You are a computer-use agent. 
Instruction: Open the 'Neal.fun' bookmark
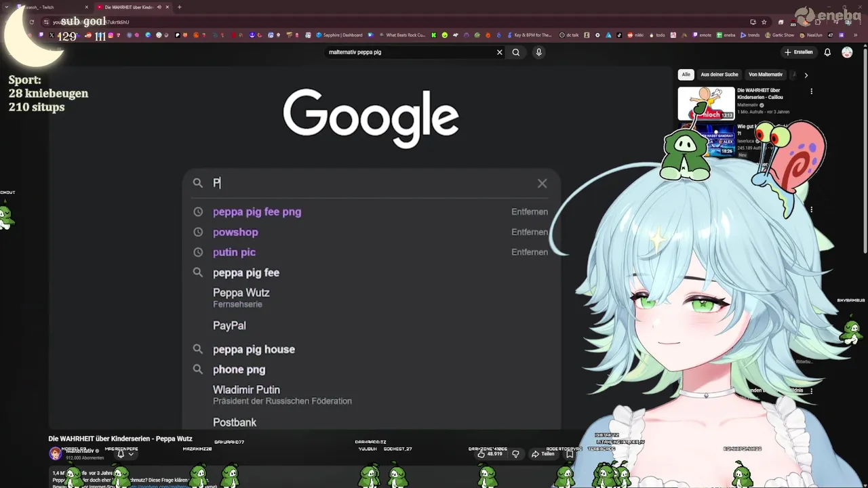click(810, 35)
